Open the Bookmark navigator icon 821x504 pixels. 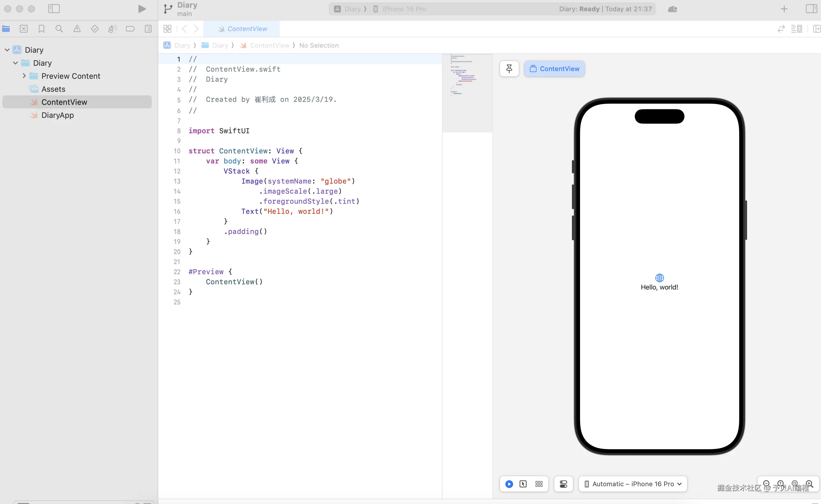point(41,29)
